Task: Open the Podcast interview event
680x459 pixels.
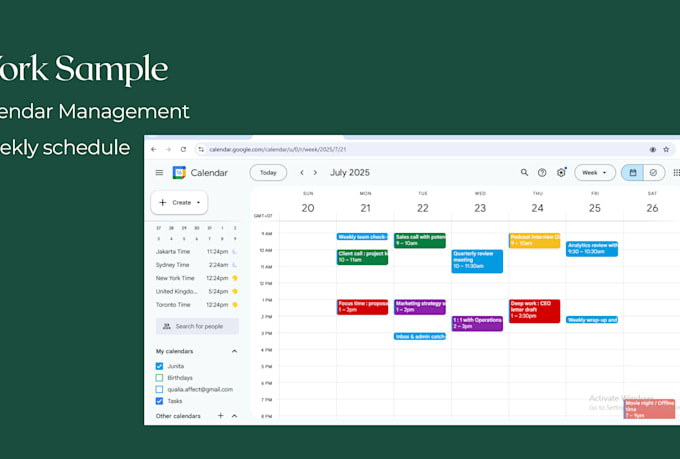Action: pos(534,240)
